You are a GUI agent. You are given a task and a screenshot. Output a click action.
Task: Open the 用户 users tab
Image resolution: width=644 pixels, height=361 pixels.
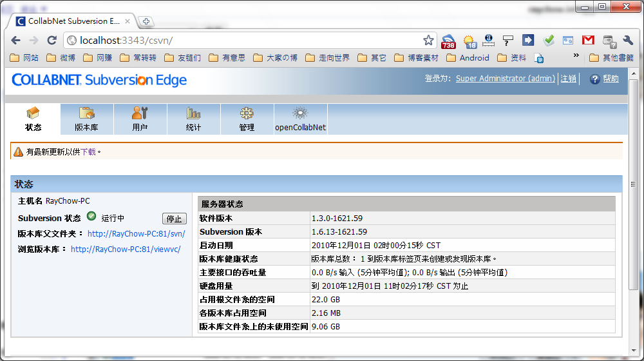[140, 119]
